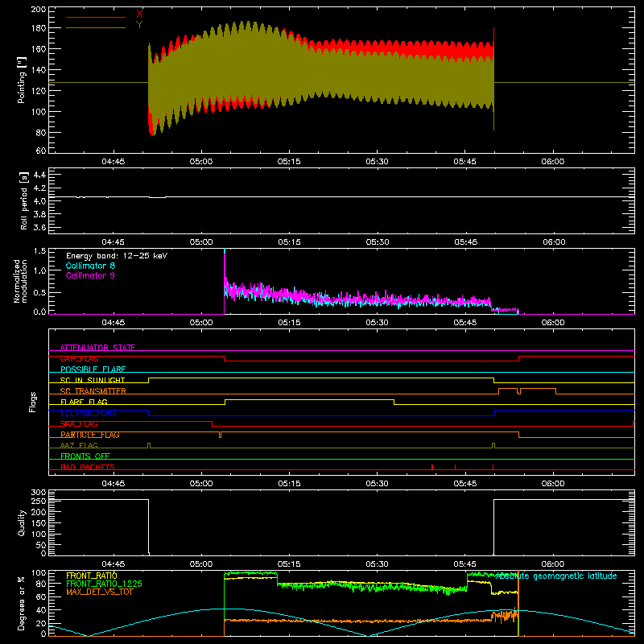Click the olive Y legend line sample
Image resolution: width=644 pixels, height=644 pixels.
[x=96, y=27]
